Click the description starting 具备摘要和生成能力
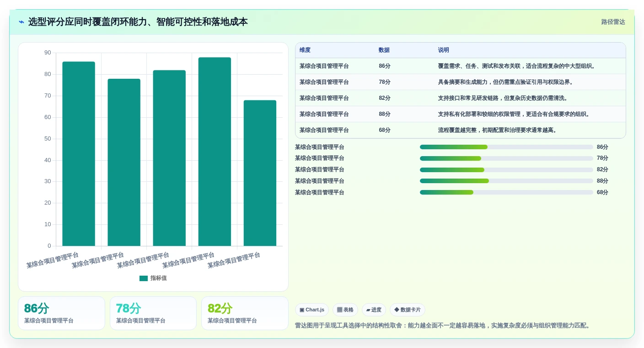The width and height of the screenshot is (644, 348). [506, 82]
